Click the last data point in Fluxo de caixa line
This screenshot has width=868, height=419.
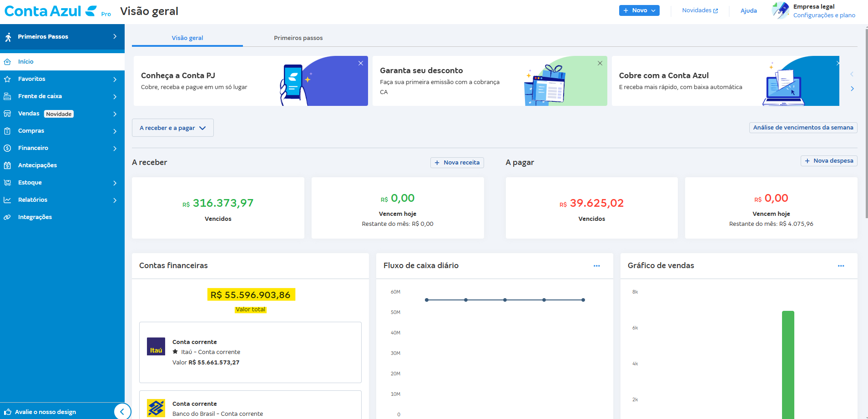[x=583, y=300]
